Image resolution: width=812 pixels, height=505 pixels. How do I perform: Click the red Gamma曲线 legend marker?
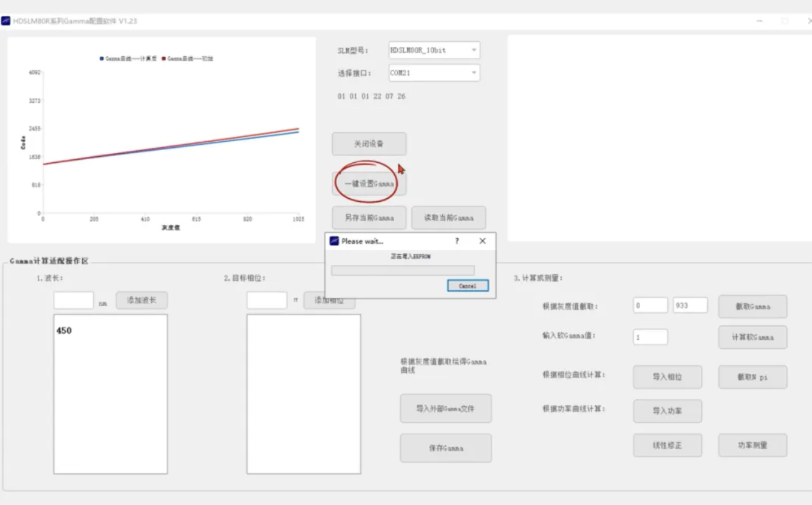point(164,59)
